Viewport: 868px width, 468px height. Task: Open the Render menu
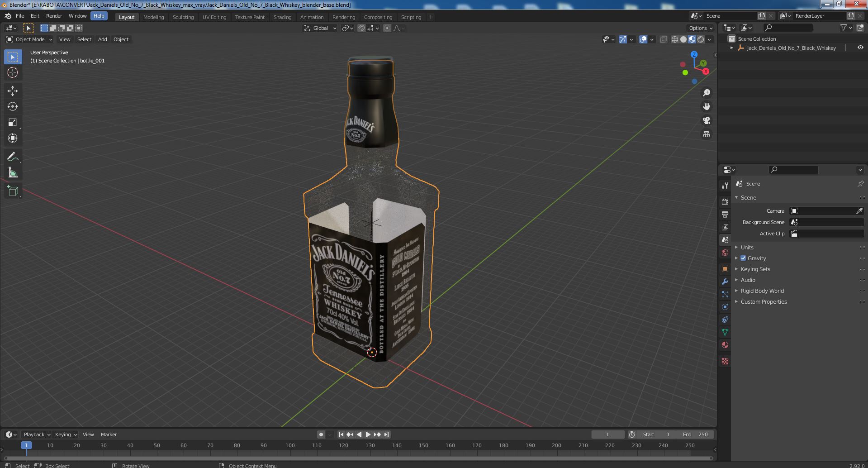[x=54, y=16]
